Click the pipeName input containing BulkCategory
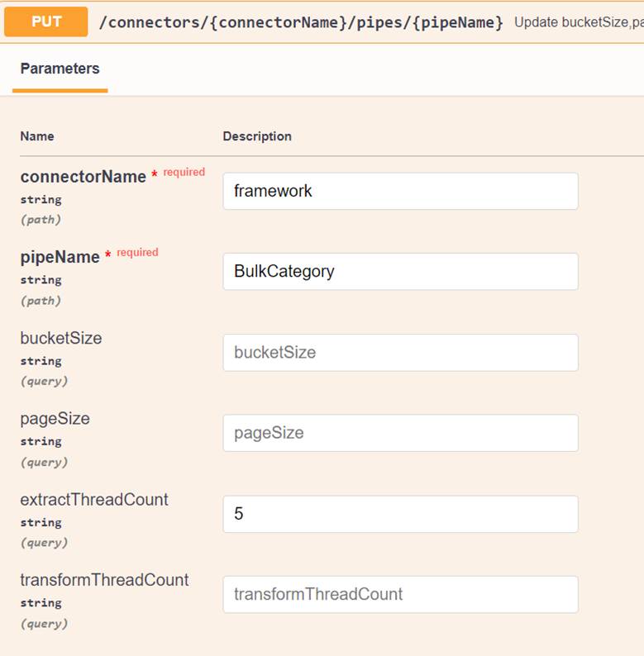 tap(401, 272)
